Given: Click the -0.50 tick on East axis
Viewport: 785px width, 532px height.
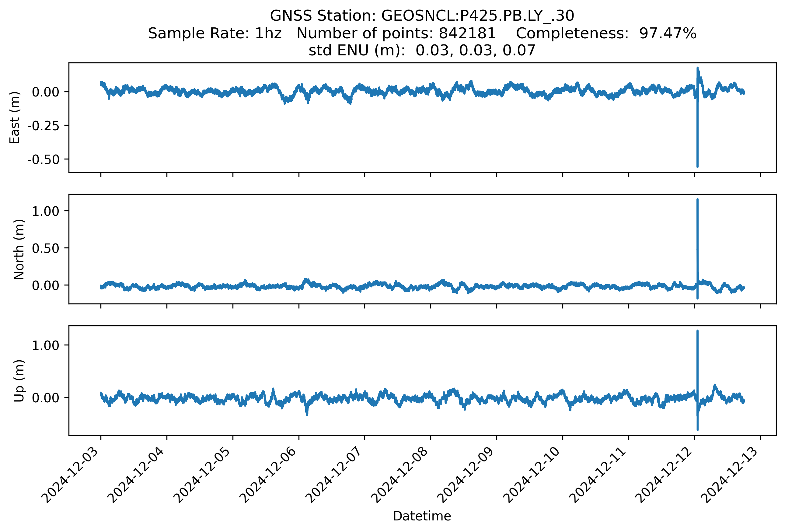Looking at the screenshot, I should [x=43, y=160].
